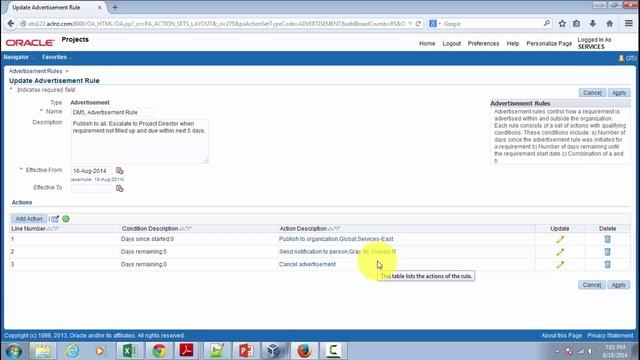Click the Add Action button
Viewport: 640px width, 360px height.
pos(29,219)
